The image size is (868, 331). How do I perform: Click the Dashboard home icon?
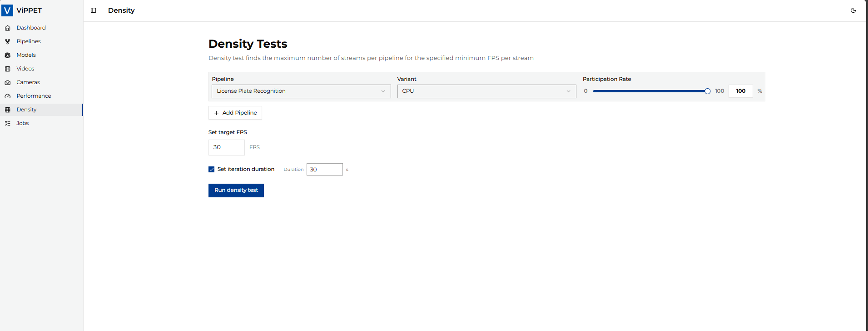8,28
